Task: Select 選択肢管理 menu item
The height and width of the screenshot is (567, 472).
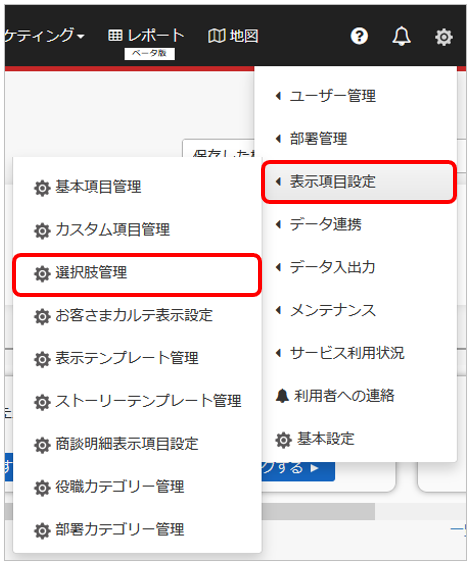Action: pos(137,274)
